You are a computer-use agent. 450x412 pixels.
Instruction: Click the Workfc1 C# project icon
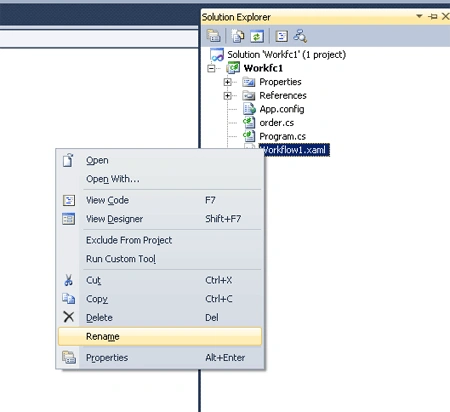pos(233,68)
